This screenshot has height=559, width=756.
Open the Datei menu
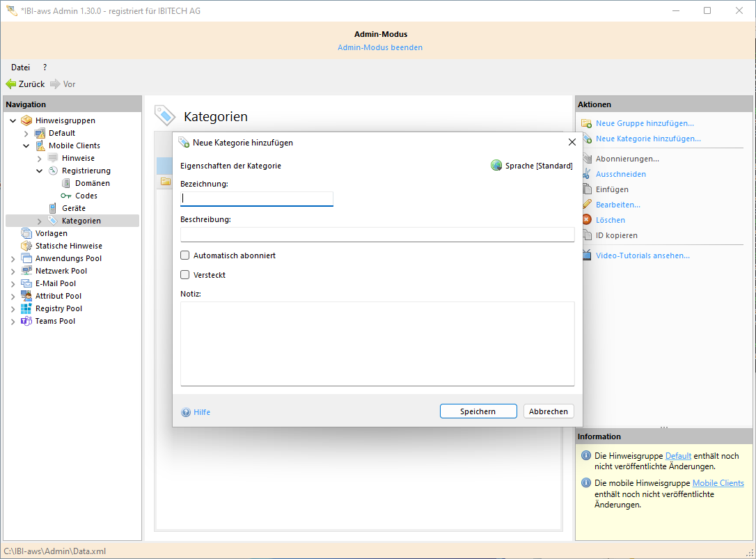[x=20, y=68]
